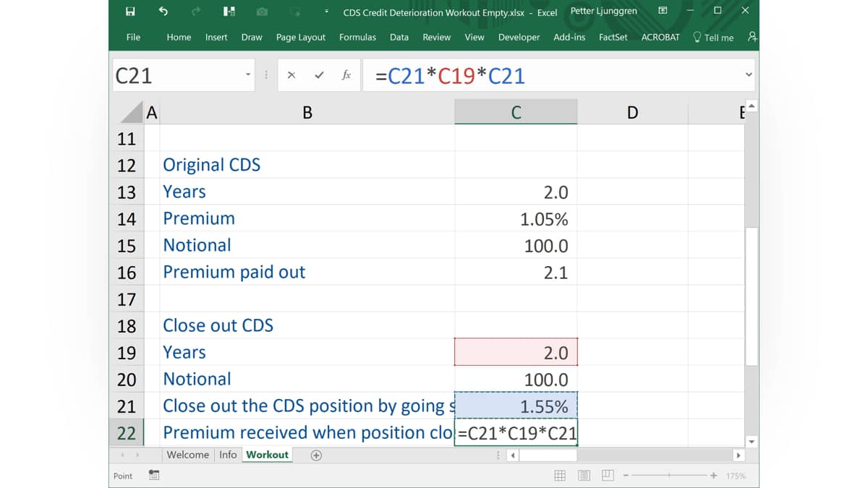Viewport: 868px width, 488px height.
Task: Click the Premium paid out 2.1 cell
Action: click(516, 272)
